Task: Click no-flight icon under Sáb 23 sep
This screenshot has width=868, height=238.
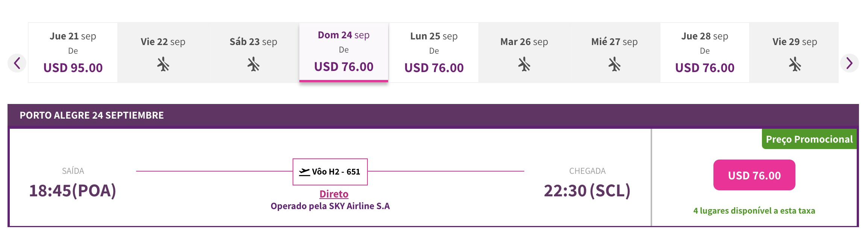Action: pyautogui.click(x=253, y=64)
